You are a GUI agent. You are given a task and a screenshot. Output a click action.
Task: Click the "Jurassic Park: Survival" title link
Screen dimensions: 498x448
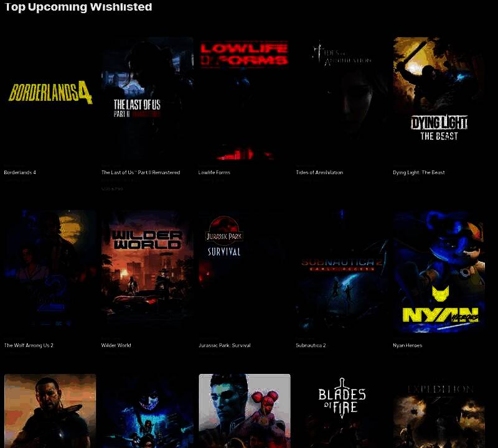click(x=224, y=345)
